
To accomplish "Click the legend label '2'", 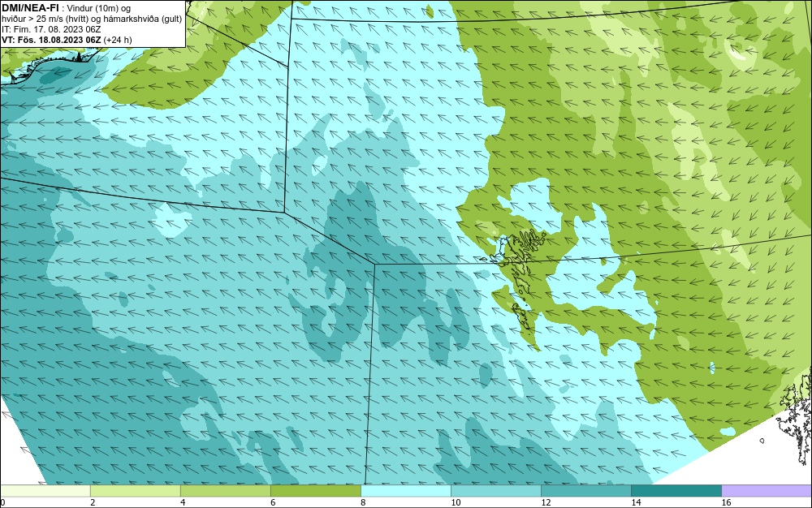I will click(93, 502).
